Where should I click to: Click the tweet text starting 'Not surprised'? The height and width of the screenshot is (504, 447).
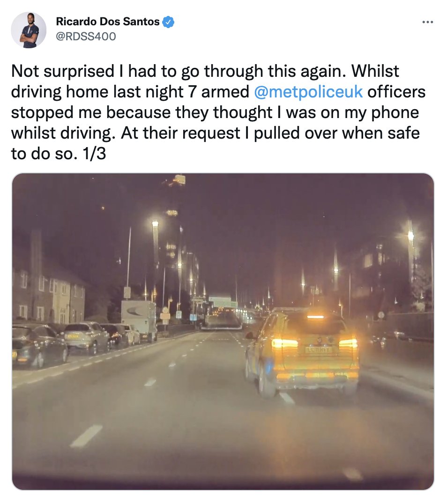(218, 112)
